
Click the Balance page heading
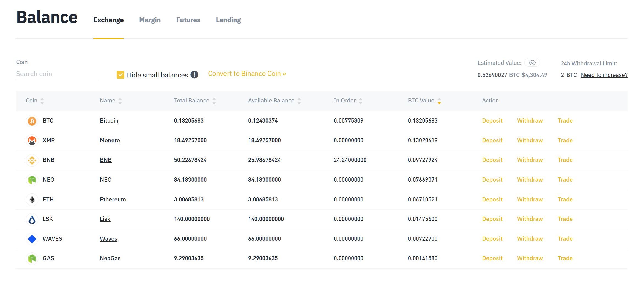tap(47, 17)
